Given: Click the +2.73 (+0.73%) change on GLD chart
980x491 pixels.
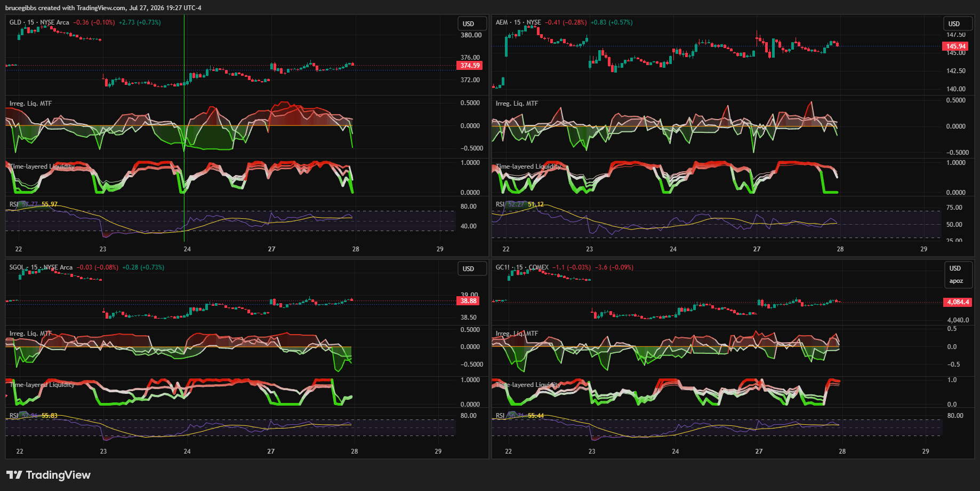Looking at the screenshot, I should click(x=140, y=22).
